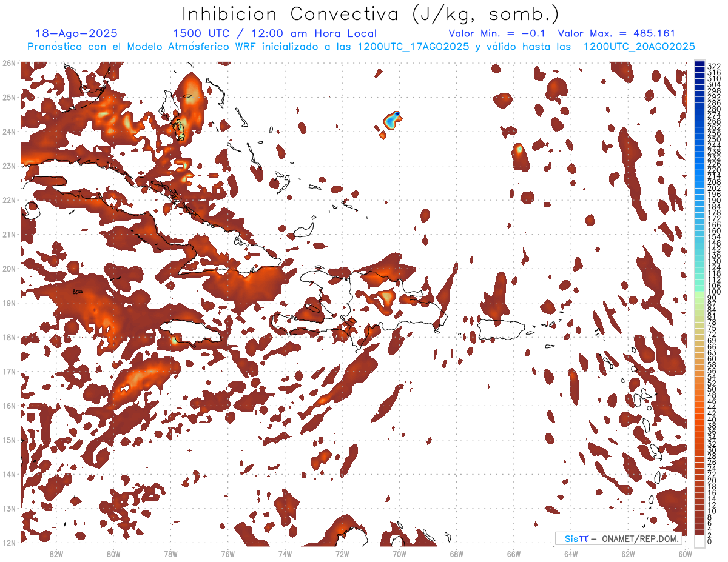Click the "19N" latitude label

point(8,303)
